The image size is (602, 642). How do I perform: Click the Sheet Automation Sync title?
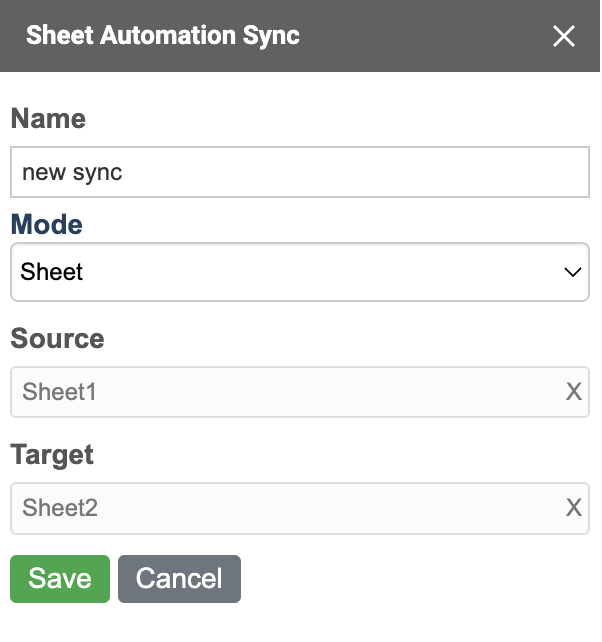pos(163,35)
